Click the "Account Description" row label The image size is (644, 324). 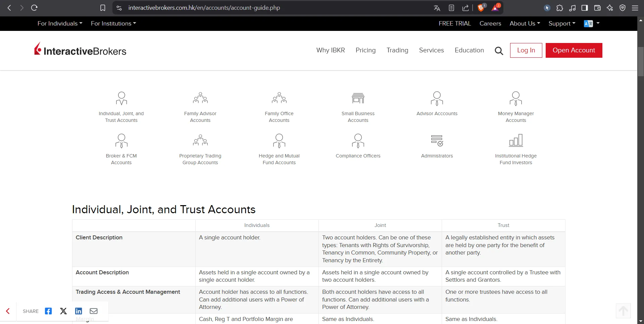[102, 272]
